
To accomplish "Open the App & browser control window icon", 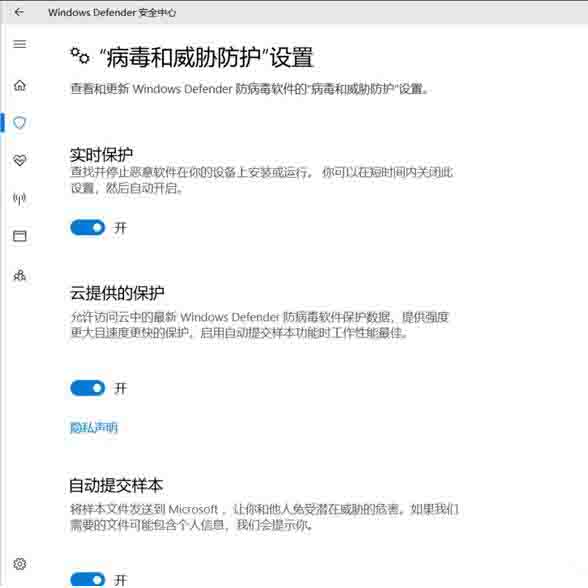I will click(20, 236).
